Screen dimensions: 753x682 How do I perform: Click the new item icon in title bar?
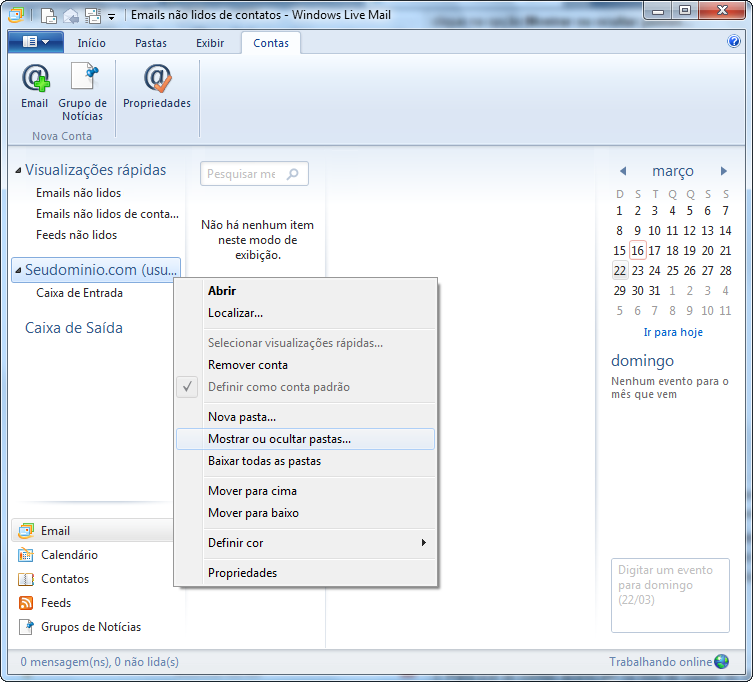(48, 15)
